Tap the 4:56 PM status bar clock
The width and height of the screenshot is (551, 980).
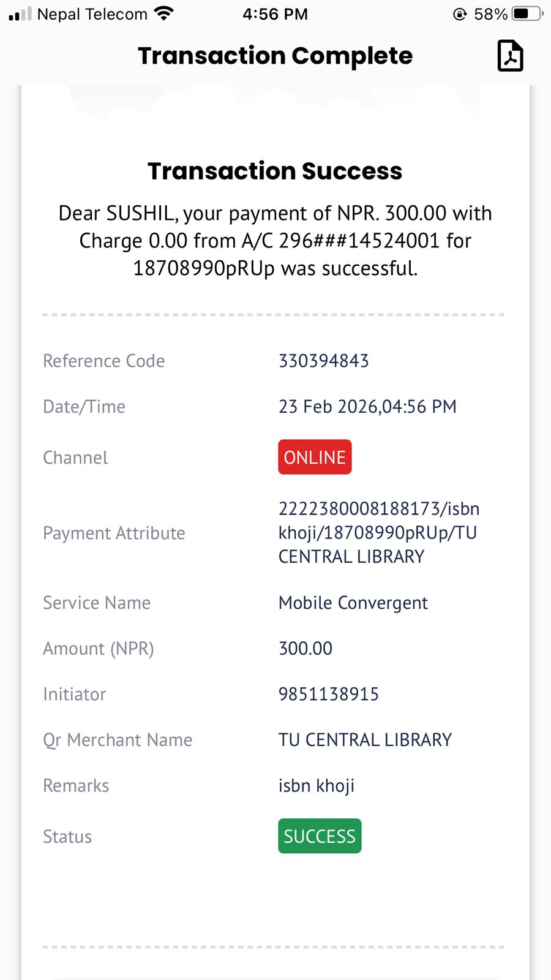pyautogui.click(x=275, y=14)
